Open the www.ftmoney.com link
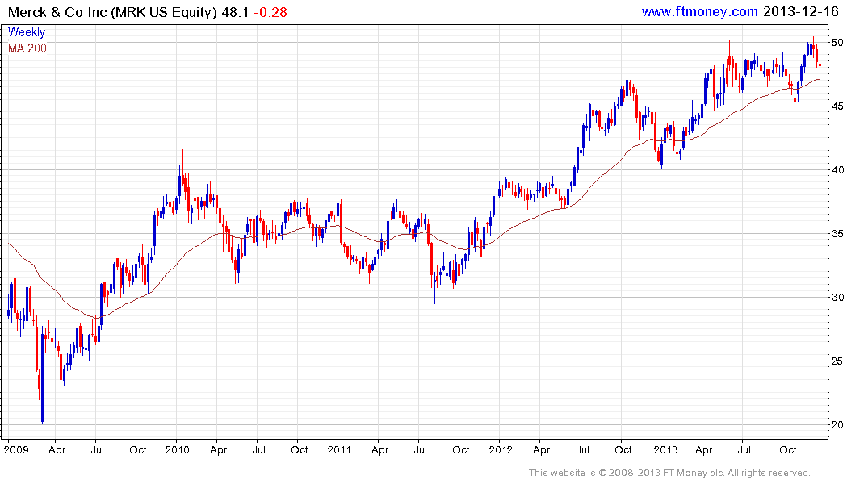 (x=699, y=11)
